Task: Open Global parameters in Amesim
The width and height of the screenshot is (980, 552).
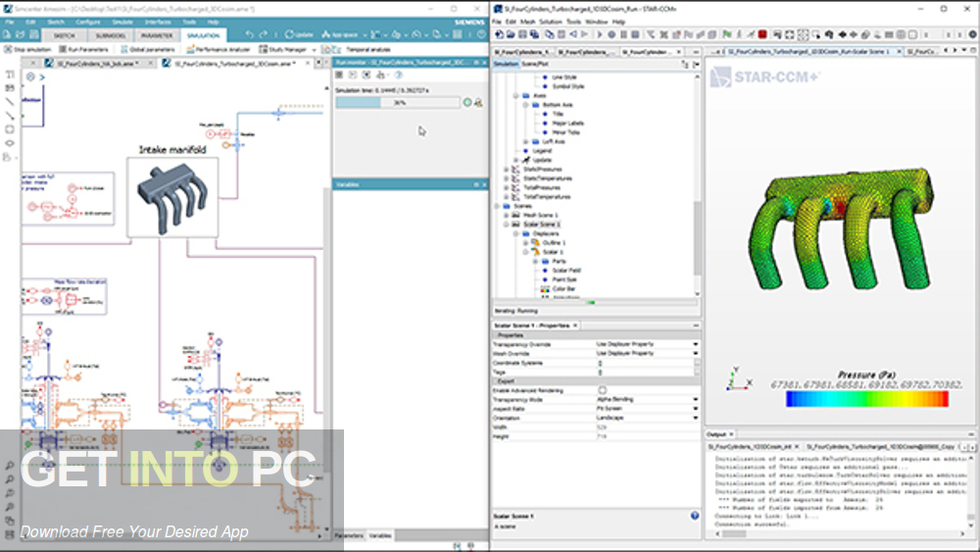Action: 148,49
